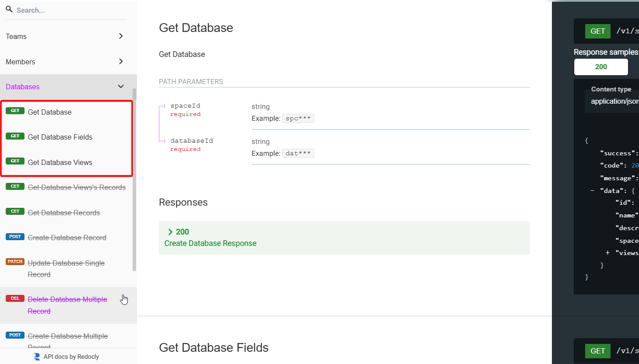The height and width of the screenshot is (364, 639).
Task: Expand the Teams section chevron
Action: (x=121, y=36)
